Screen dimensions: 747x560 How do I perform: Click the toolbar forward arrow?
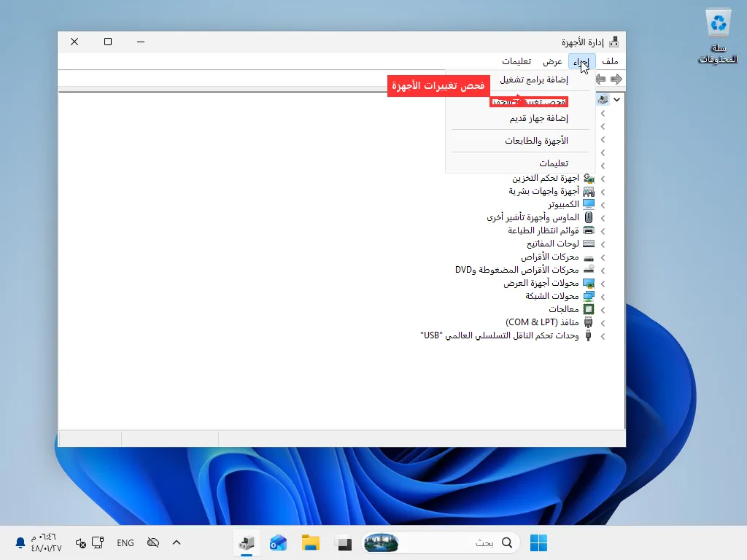click(x=616, y=79)
